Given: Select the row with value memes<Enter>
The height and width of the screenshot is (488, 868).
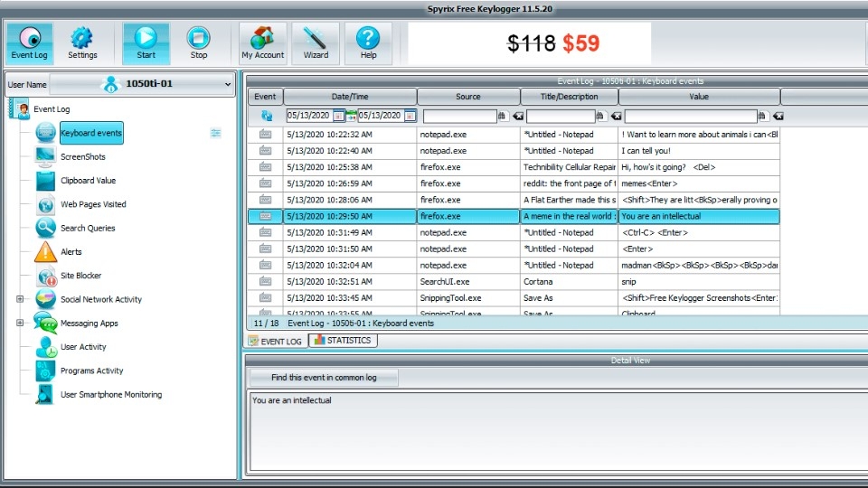Looking at the screenshot, I should point(514,183).
